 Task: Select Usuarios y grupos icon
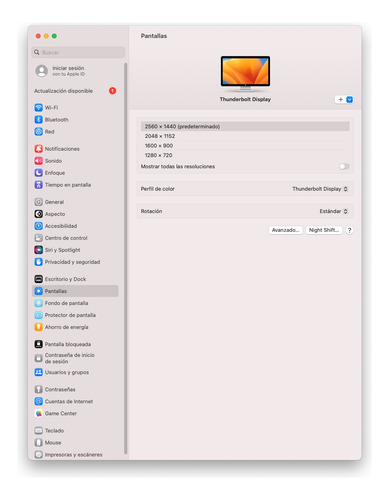39,372
